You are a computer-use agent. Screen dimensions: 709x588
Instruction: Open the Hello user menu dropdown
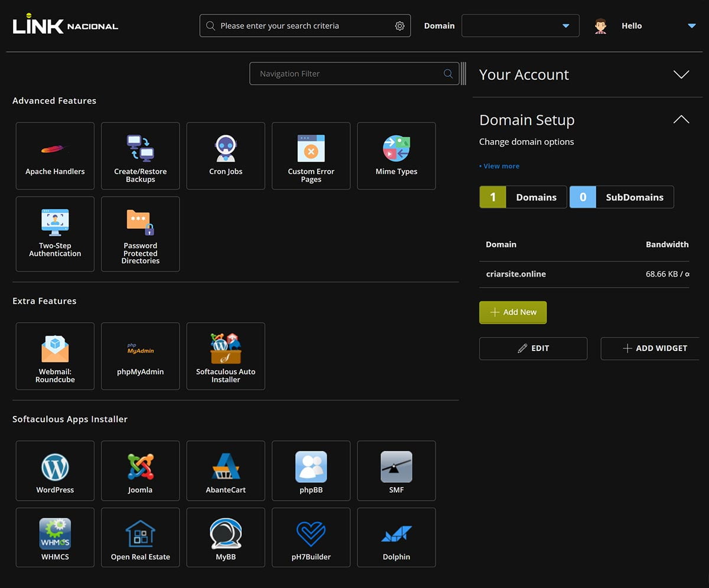(x=691, y=26)
